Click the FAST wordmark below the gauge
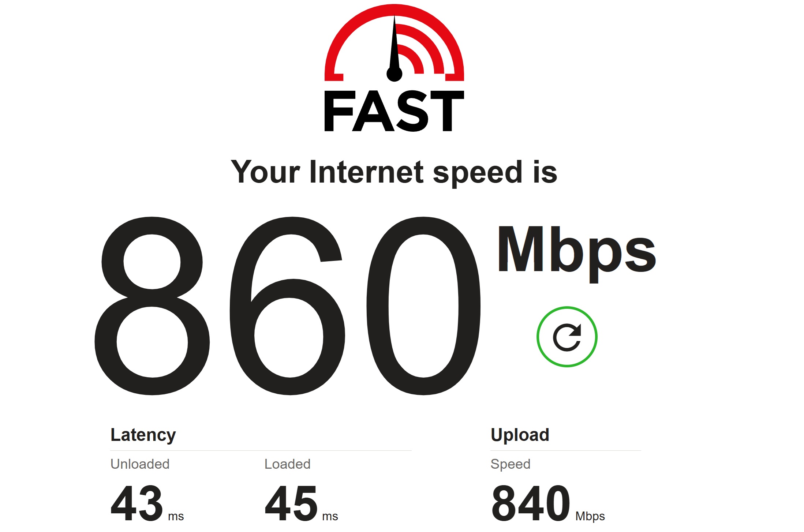The width and height of the screenshot is (804, 532). [x=394, y=111]
